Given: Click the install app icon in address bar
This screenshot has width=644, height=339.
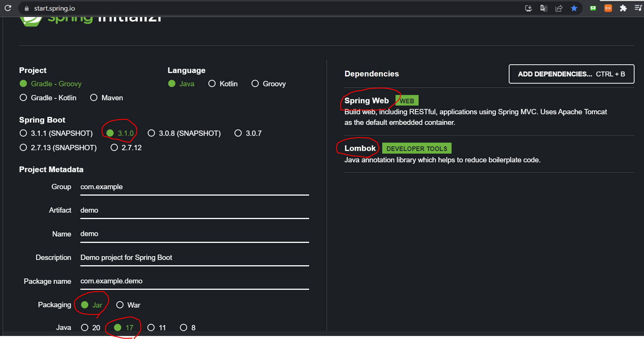Looking at the screenshot, I should click(528, 8).
